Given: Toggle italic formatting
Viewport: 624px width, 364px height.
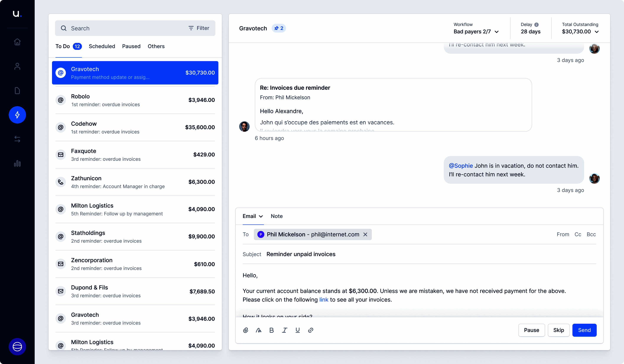Looking at the screenshot, I should (x=284, y=330).
